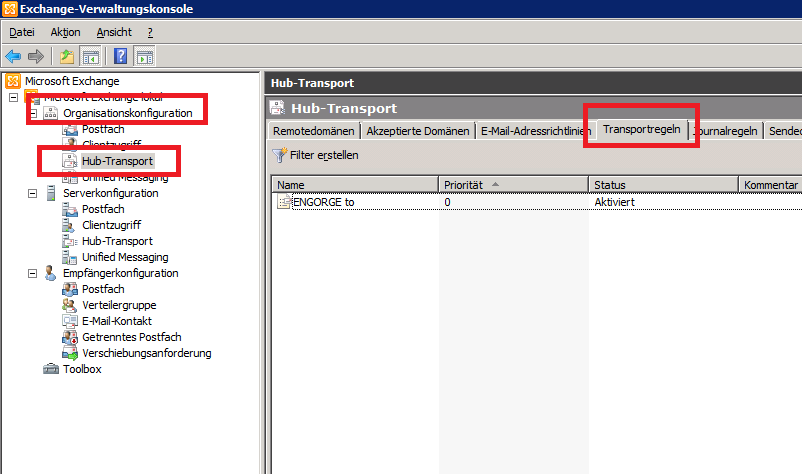Switch to the Remotedomänen tab
The width and height of the screenshot is (802, 474).
(x=313, y=131)
